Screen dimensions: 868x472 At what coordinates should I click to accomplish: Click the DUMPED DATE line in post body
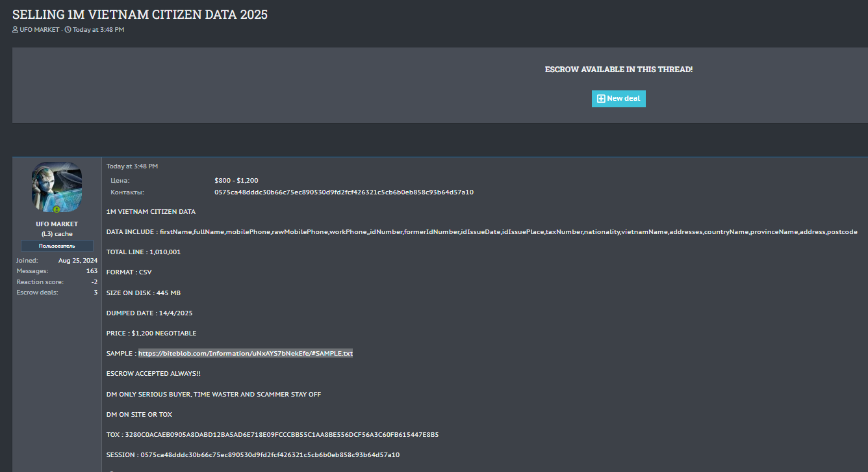click(x=149, y=313)
